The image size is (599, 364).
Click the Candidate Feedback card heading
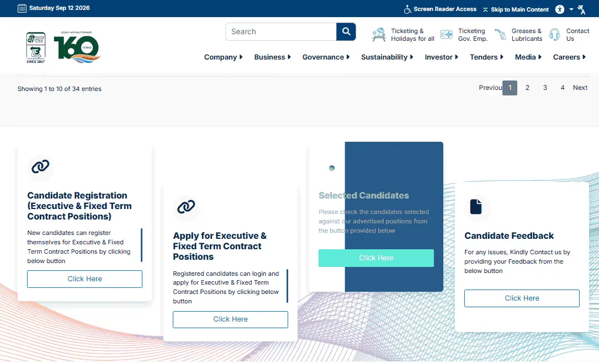click(509, 236)
